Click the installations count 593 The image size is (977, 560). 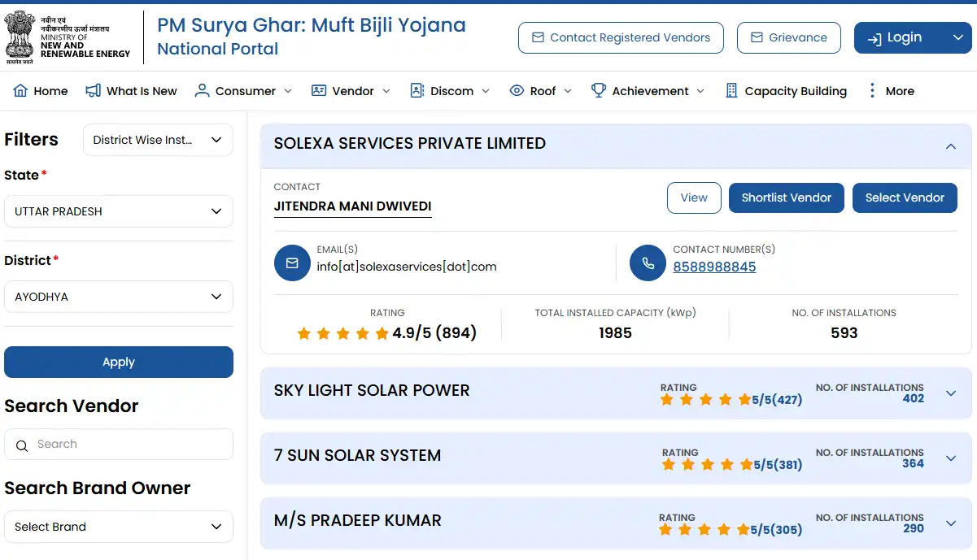click(x=844, y=333)
